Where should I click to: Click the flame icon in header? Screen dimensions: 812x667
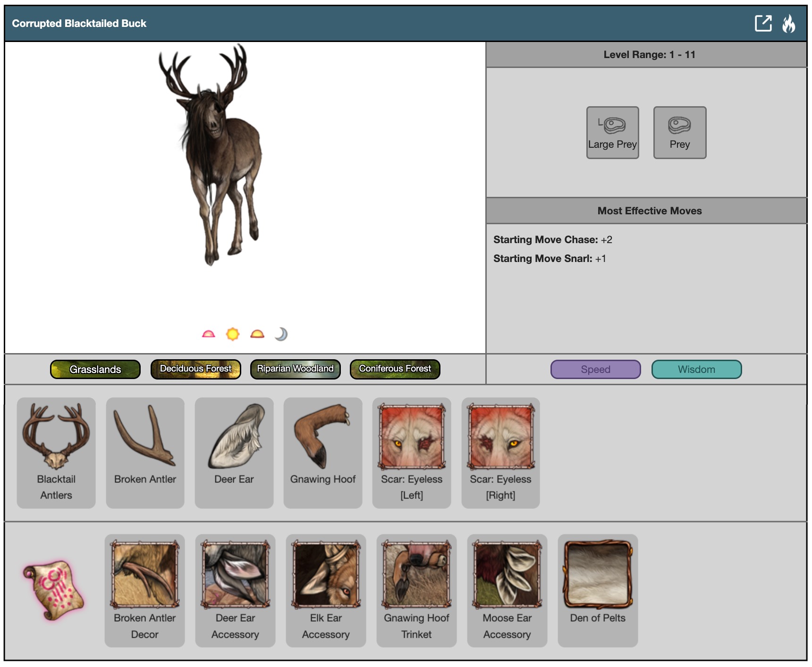click(788, 23)
